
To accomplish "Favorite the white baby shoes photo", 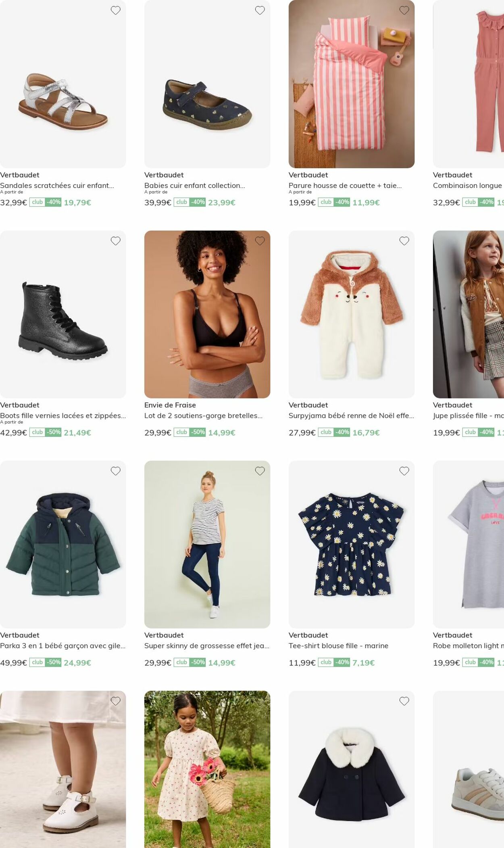I will tap(115, 701).
